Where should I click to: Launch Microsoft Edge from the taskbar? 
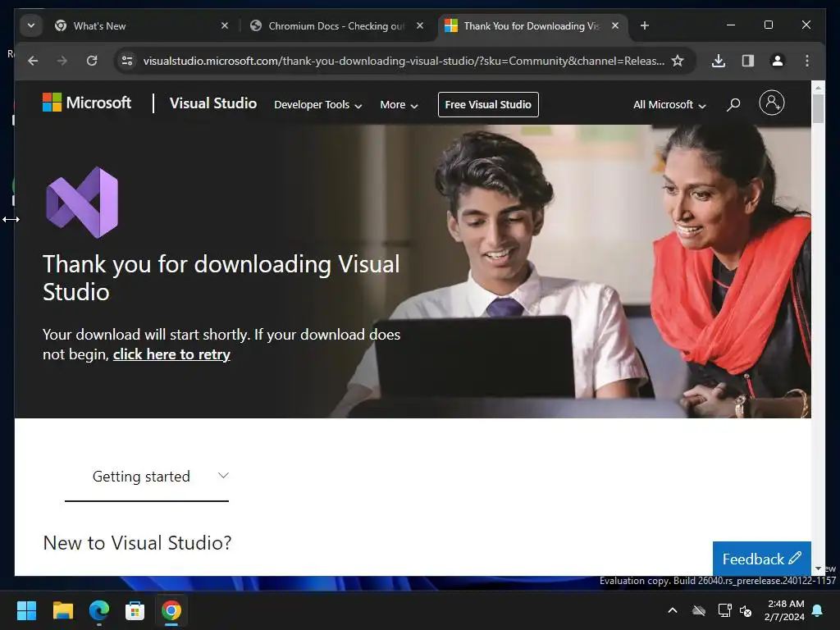[99, 610]
